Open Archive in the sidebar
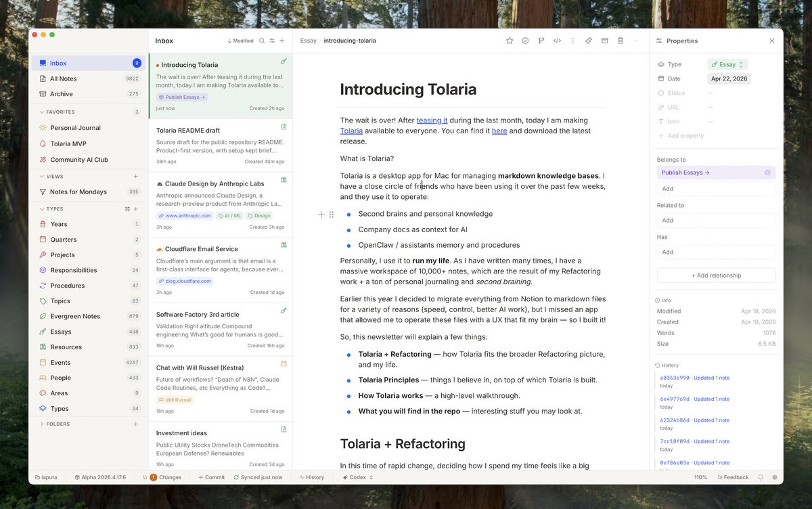This screenshot has height=509, width=812. (x=89, y=94)
